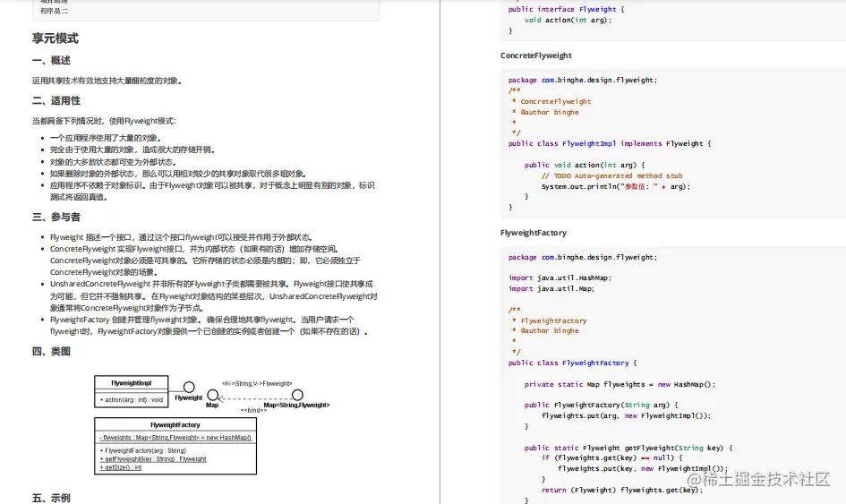Viewport: 846px width, 504px height.
Task: Click the code line "public interface Flyweight {"
Action: [566, 9]
